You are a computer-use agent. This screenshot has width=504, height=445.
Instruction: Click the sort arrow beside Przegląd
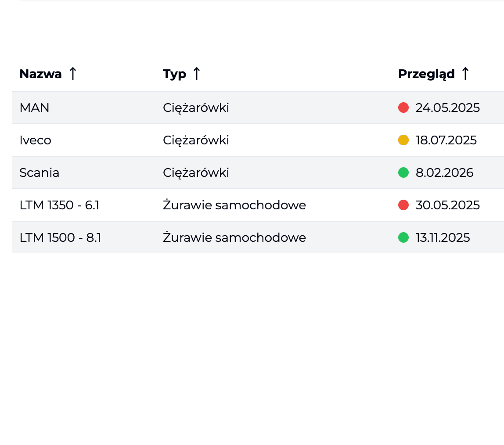pos(465,73)
